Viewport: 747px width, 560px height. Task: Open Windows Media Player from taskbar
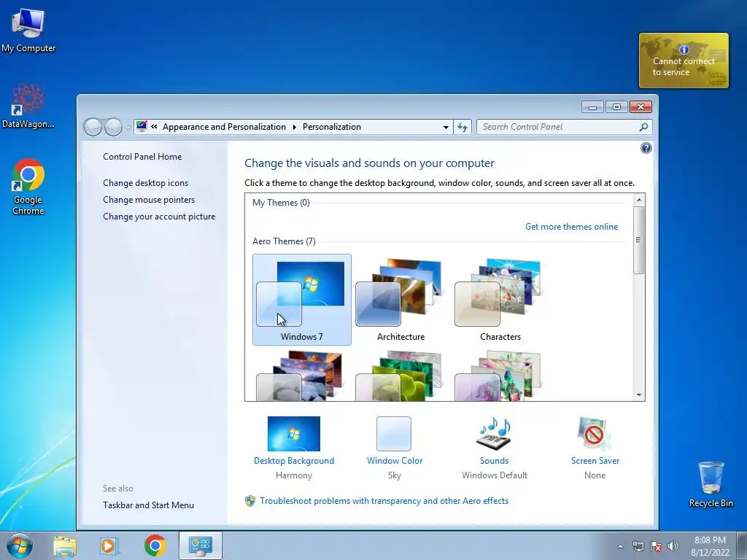(x=109, y=545)
